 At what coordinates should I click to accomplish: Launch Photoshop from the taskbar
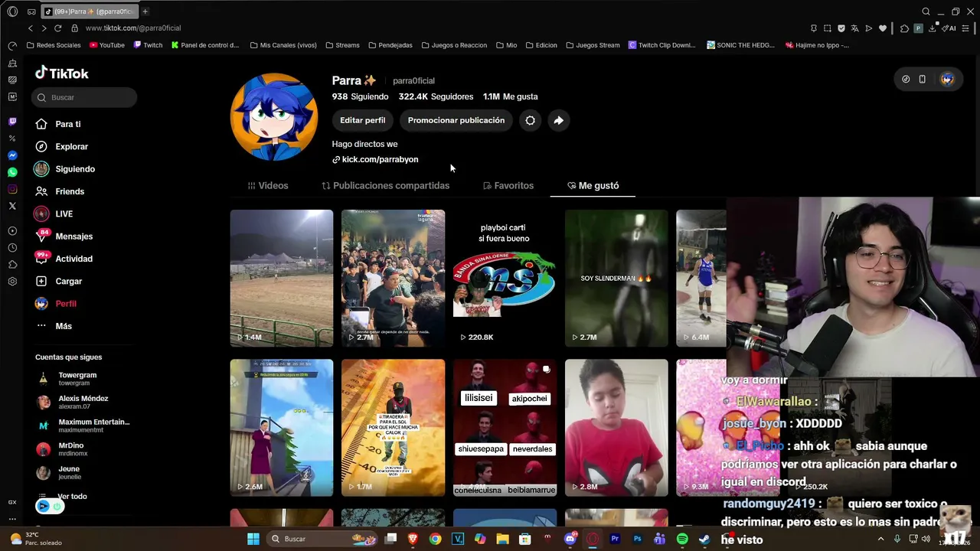(x=637, y=539)
